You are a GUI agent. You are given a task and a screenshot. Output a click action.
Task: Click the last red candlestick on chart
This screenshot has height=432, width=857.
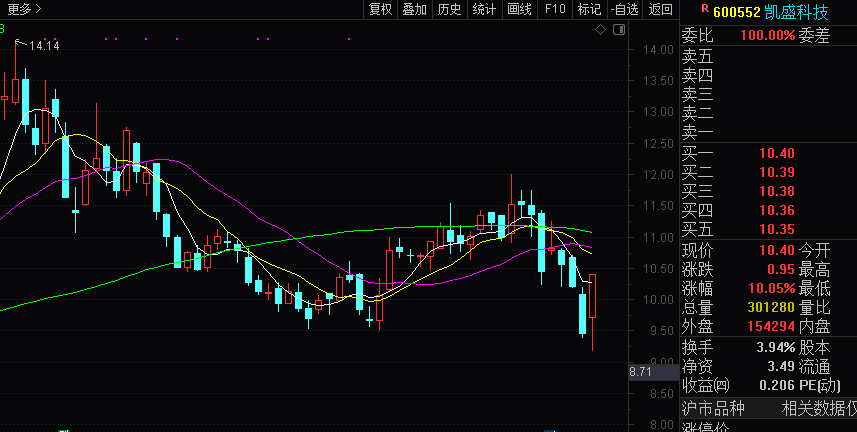pos(593,297)
